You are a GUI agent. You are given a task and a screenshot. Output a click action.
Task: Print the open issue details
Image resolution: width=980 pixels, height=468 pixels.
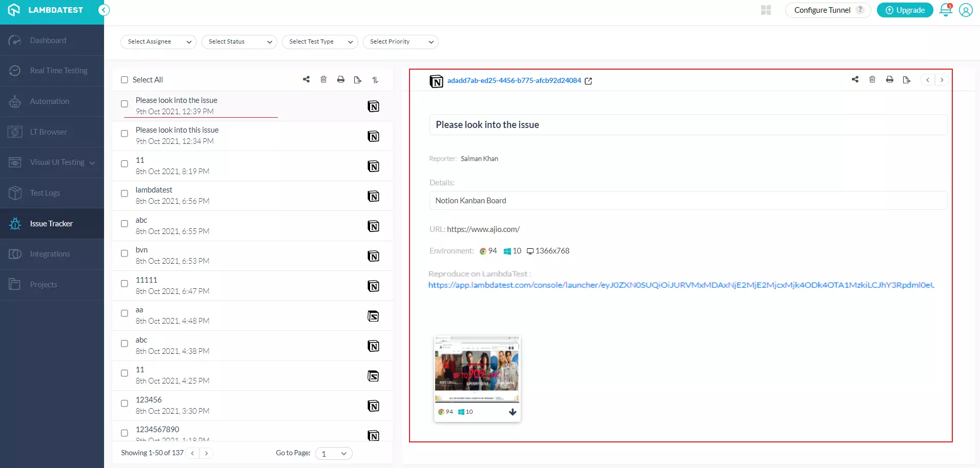(x=890, y=79)
